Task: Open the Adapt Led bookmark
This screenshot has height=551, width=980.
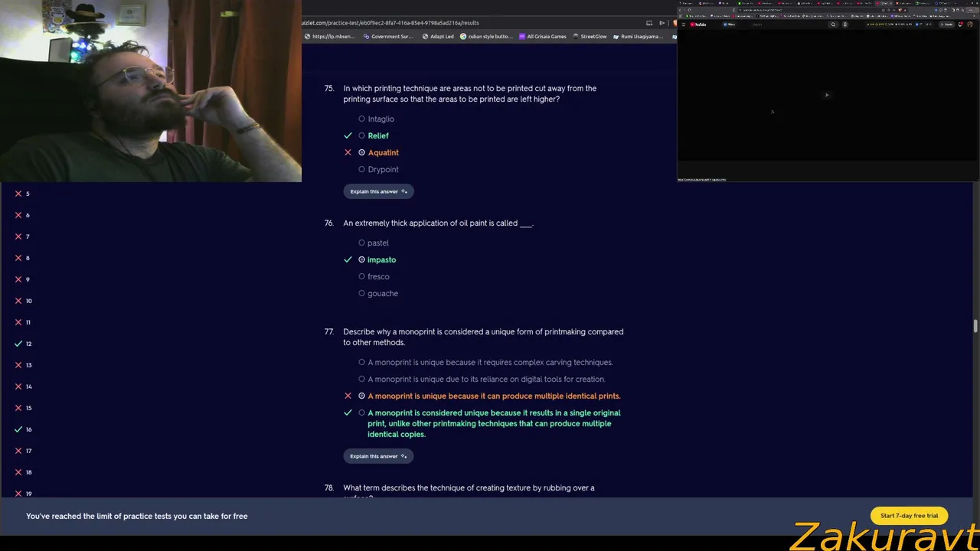Action: [438, 37]
